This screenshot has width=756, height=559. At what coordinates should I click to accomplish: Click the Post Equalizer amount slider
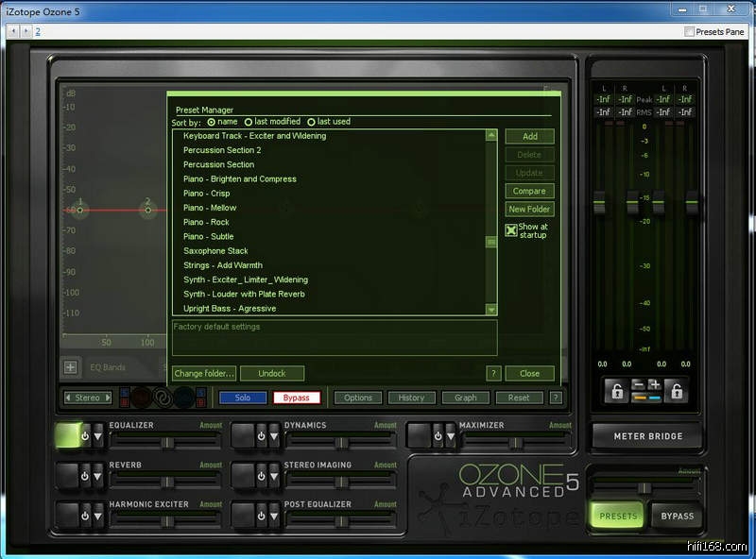(343, 521)
